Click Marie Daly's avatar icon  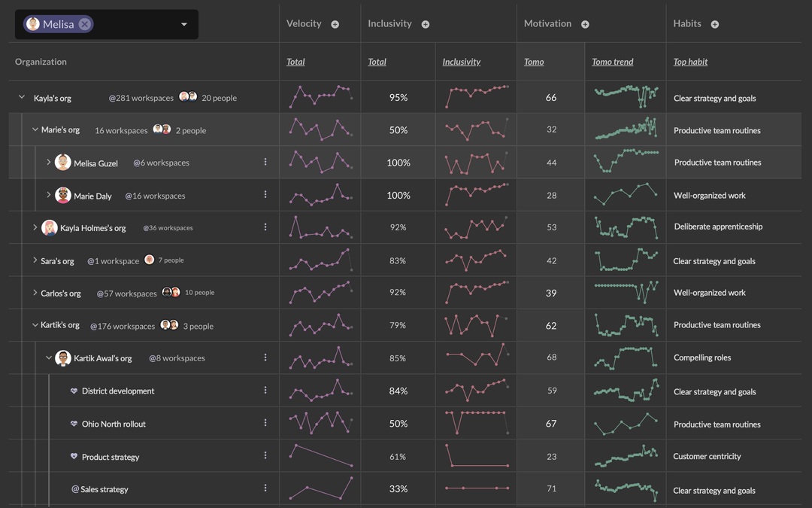63,196
